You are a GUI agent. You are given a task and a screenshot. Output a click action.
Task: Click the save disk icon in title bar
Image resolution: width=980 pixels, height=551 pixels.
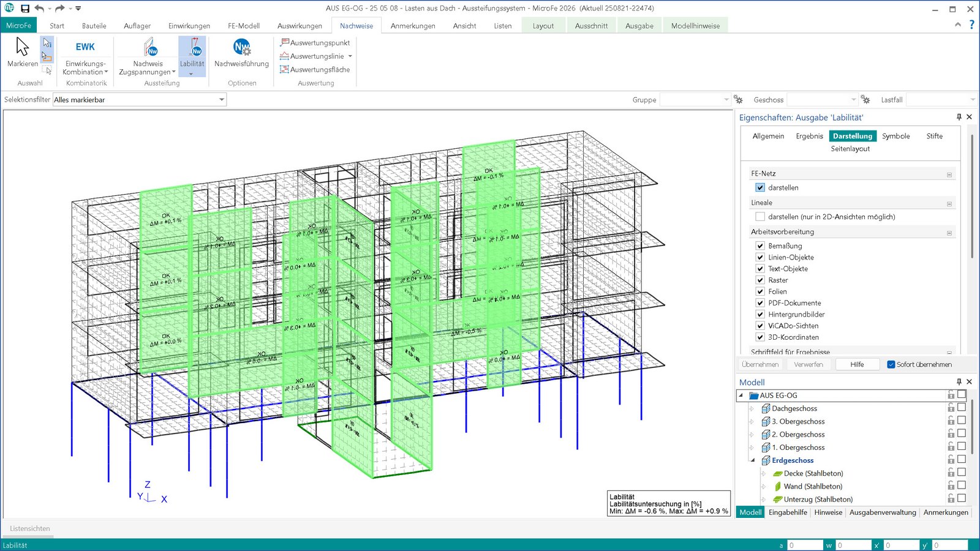pyautogui.click(x=25, y=9)
